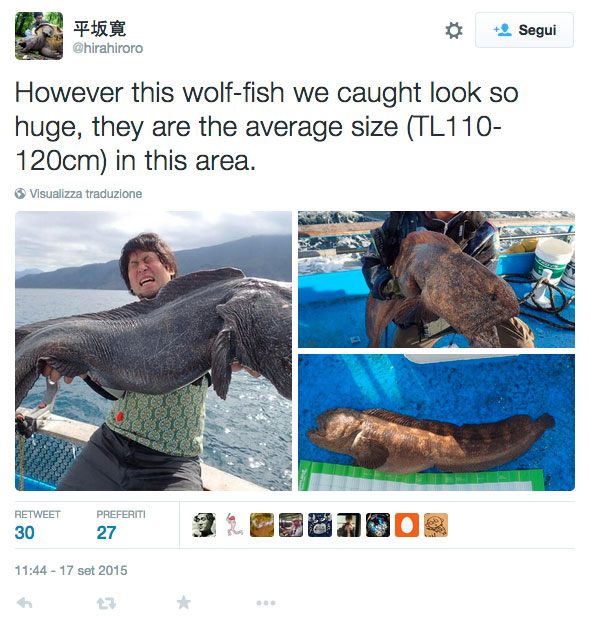Click the pink flamingo avatar

(233, 525)
